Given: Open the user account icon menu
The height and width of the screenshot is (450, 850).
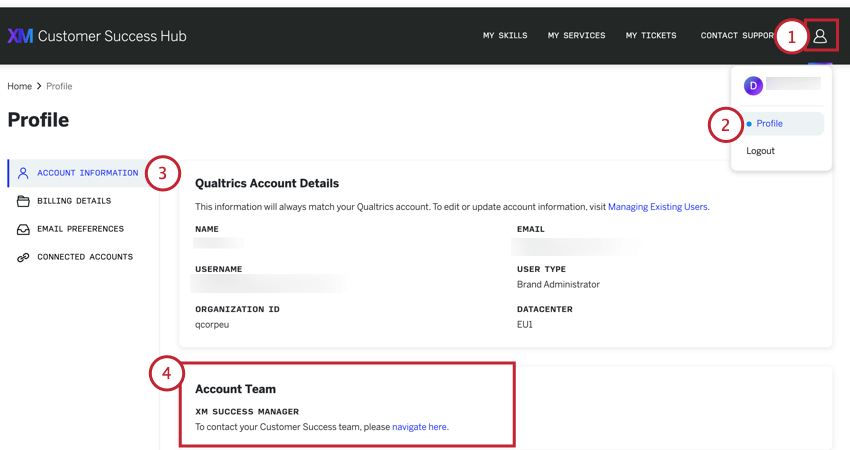Looking at the screenshot, I should point(820,36).
